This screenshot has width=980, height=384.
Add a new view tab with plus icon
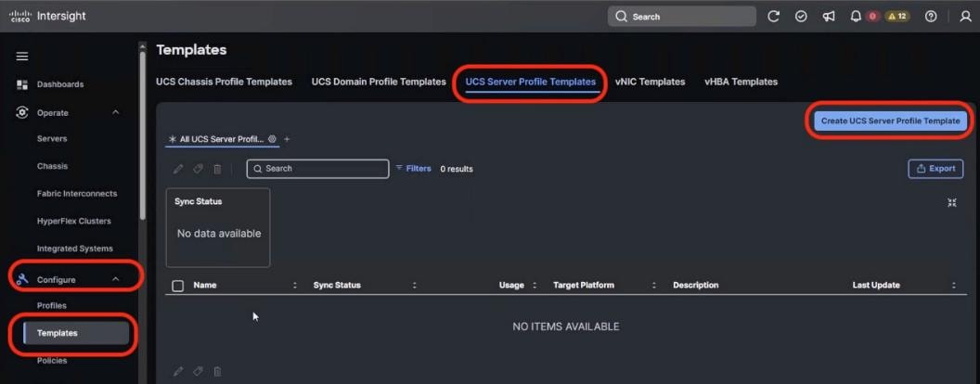(287, 139)
